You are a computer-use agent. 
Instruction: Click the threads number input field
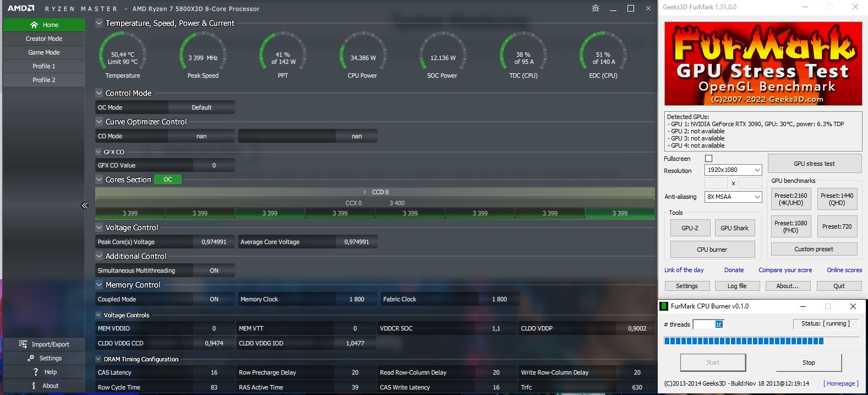tap(708, 324)
